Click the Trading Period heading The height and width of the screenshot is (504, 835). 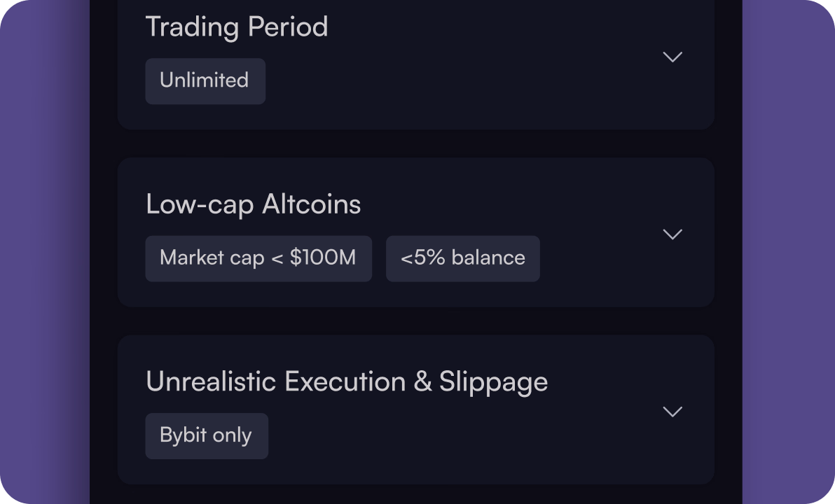tap(237, 27)
